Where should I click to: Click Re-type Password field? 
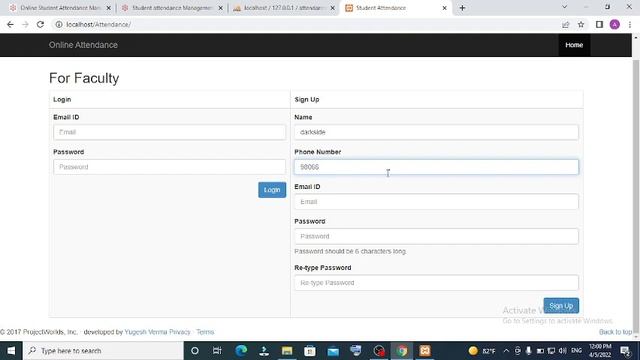click(x=436, y=283)
